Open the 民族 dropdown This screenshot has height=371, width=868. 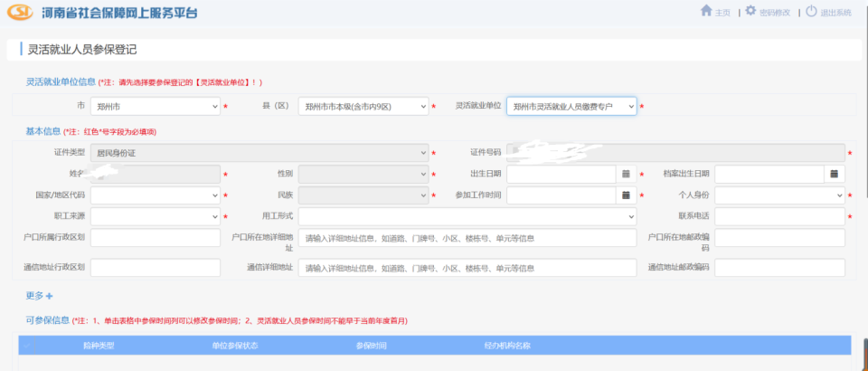[x=363, y=195]
